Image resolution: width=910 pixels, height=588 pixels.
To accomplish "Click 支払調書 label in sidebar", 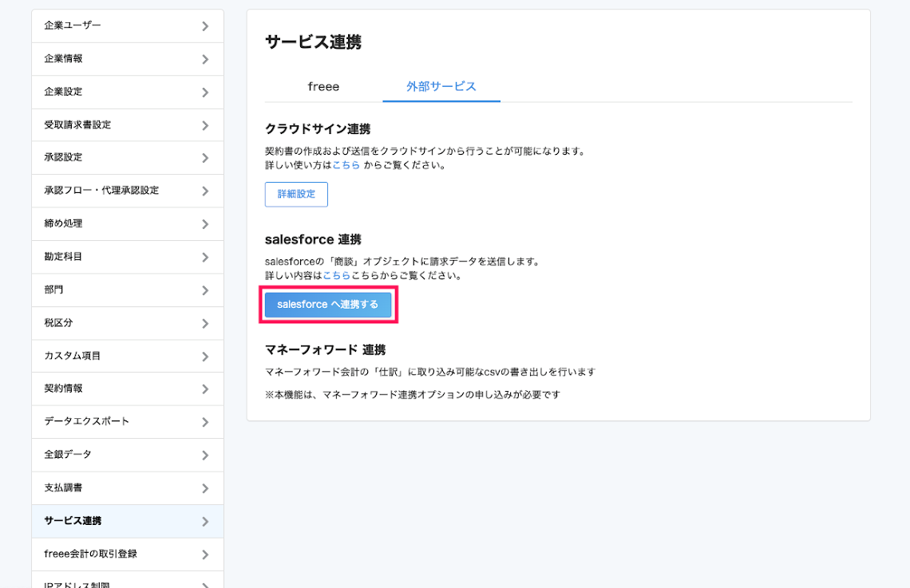I will pos(63,487).
